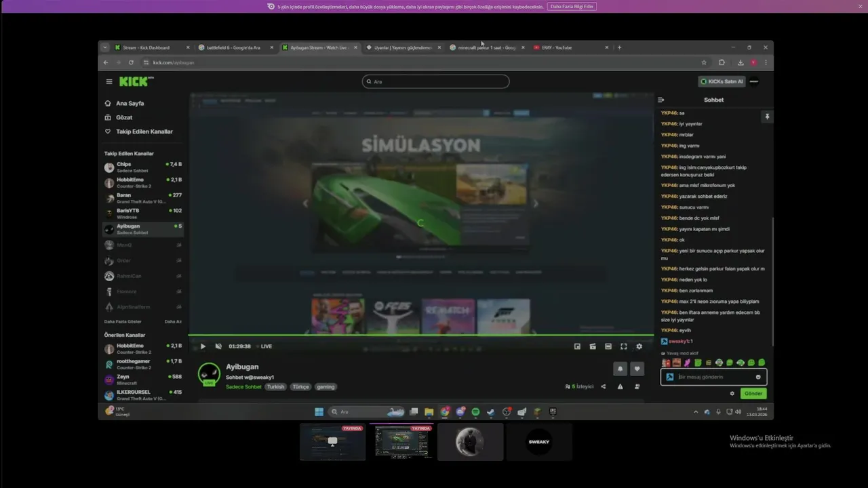Click the Türkçe tag
This screenshot has width=868, height=488.
[300, 387]
